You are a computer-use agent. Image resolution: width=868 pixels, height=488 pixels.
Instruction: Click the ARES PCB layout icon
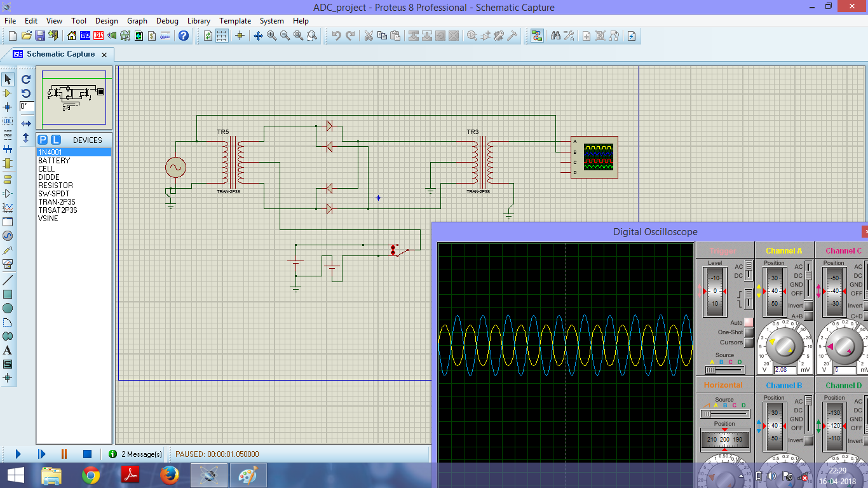(98, 36)
